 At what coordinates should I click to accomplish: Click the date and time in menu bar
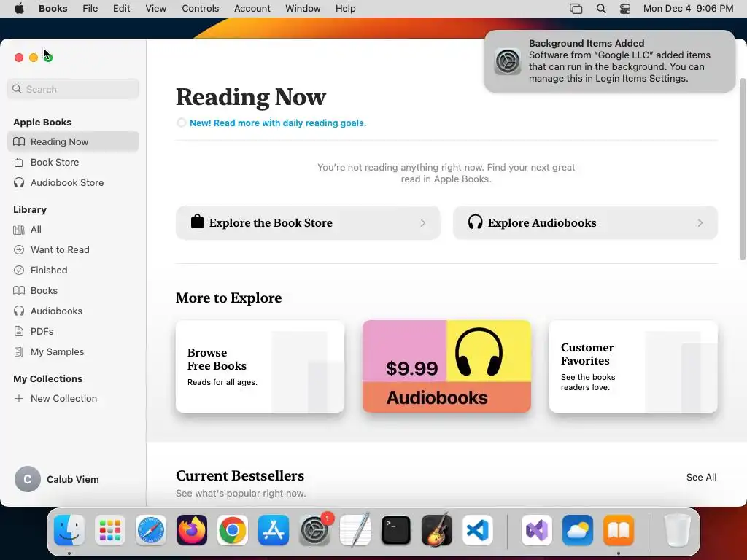click(688, 9)
